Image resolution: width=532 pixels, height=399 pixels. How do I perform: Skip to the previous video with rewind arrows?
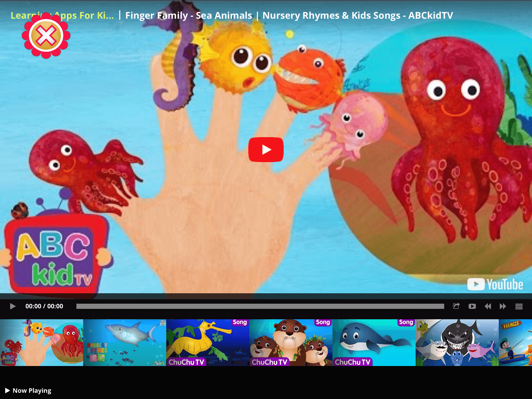point(488,306)
